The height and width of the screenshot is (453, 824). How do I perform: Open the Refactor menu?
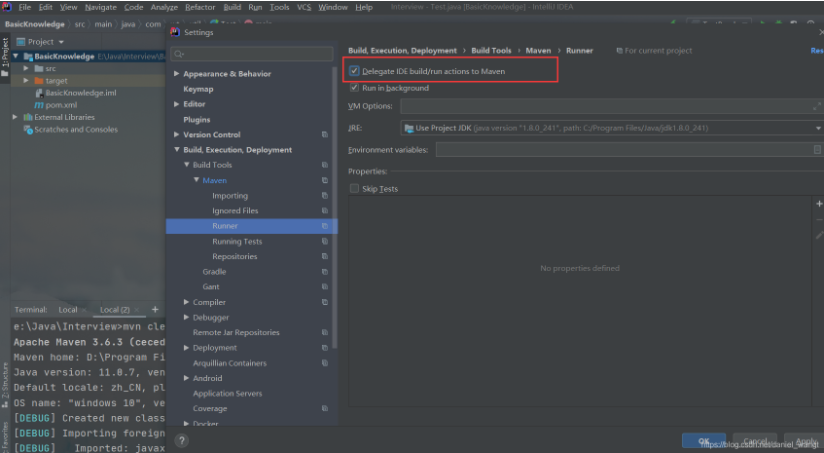coord(200,7)
